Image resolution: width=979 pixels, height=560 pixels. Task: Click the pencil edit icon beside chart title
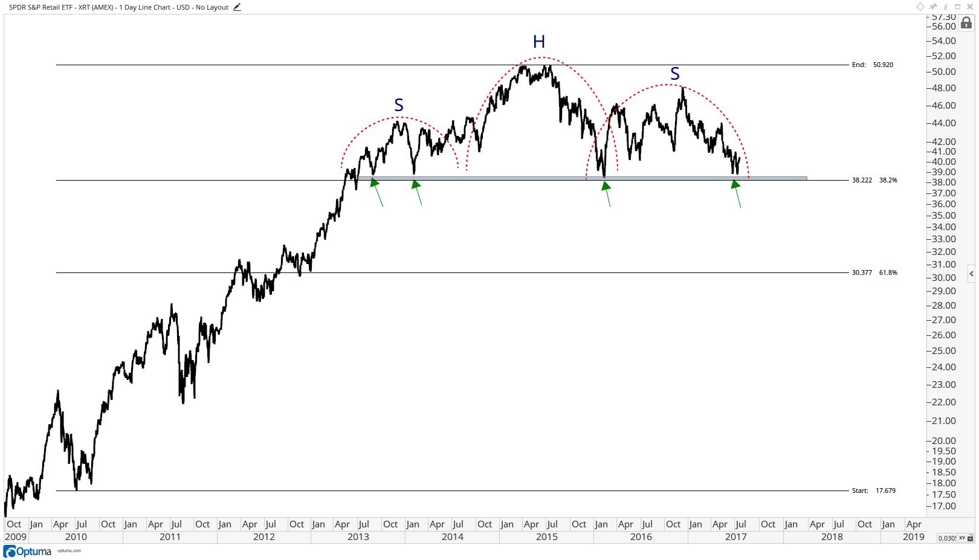237,7
